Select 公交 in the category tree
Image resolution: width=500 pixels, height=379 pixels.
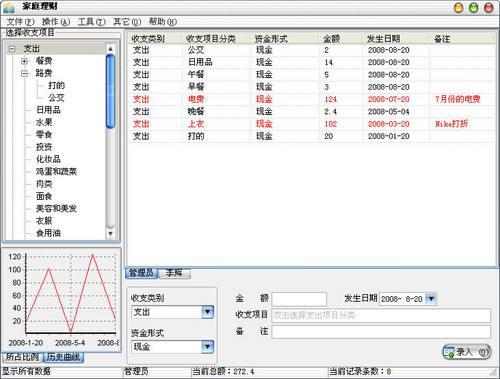pos(56,98)
